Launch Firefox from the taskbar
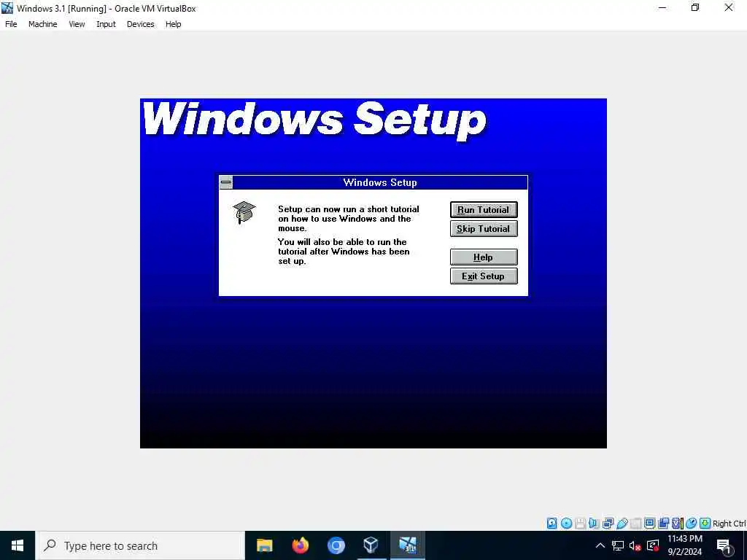The width and height of the screenshot is (747, 560). click(300, 545)
